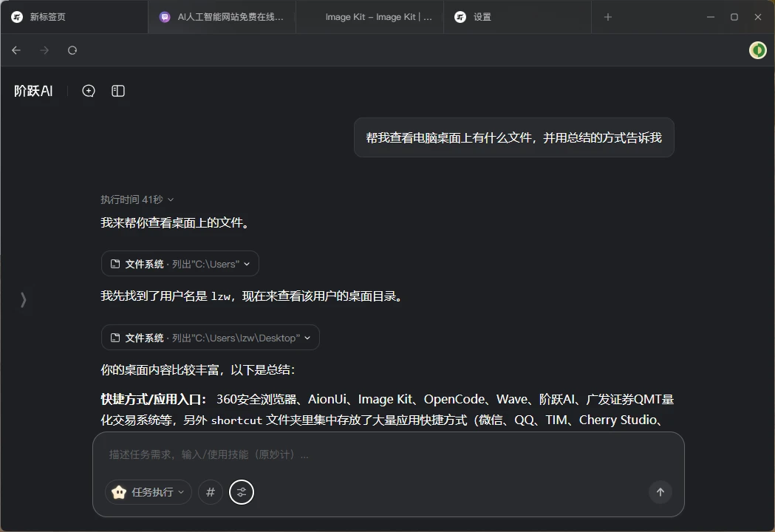775x532 pixels.
Task: Toggle the sidebar panel layout icon
Action: (x=118, y=91)
